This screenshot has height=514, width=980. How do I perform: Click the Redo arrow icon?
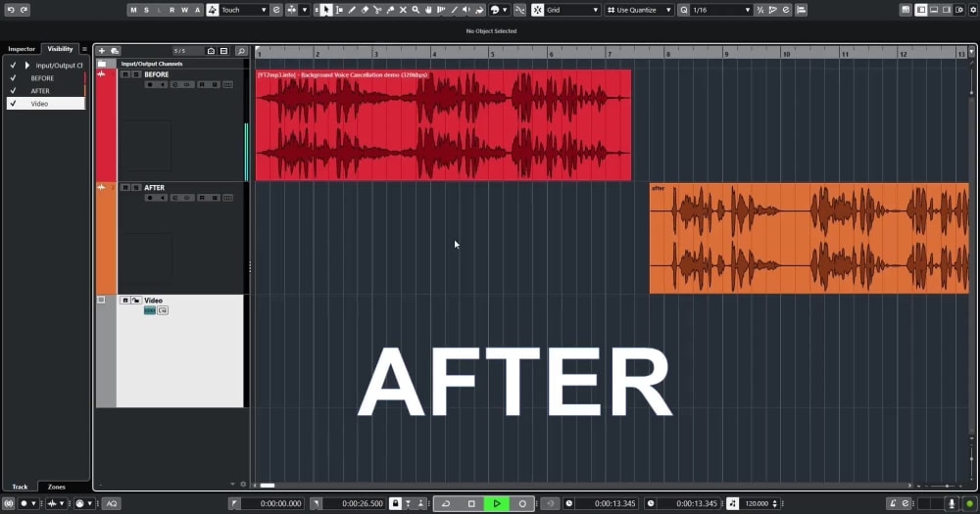[x=24, y=10]
